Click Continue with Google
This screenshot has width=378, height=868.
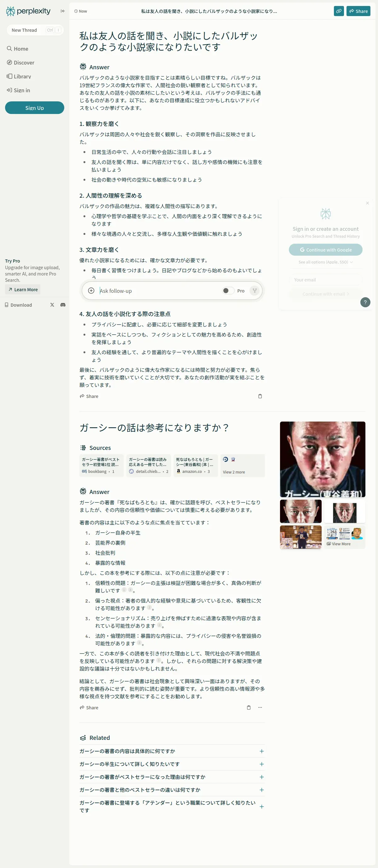coord(325,250)
